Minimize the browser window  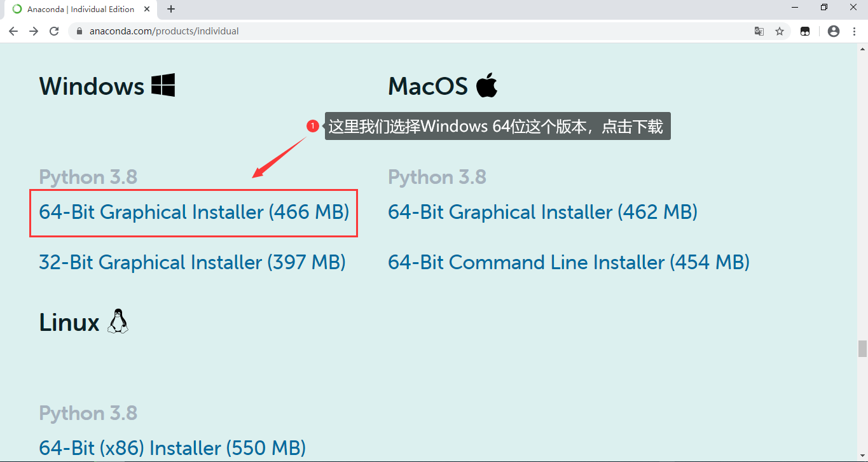[x=795, y=7]
